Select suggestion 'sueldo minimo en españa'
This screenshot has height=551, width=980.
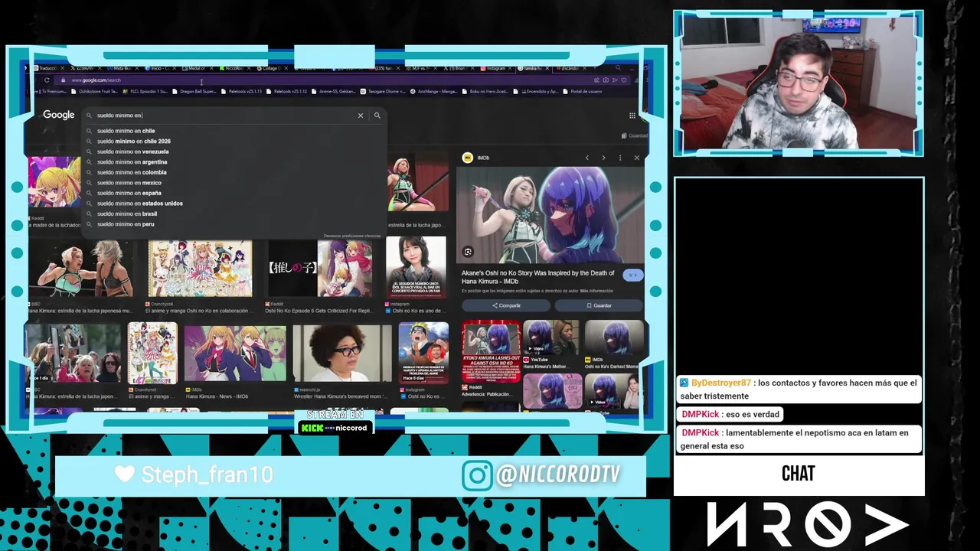pyautogui.click(x=234, y=193)
